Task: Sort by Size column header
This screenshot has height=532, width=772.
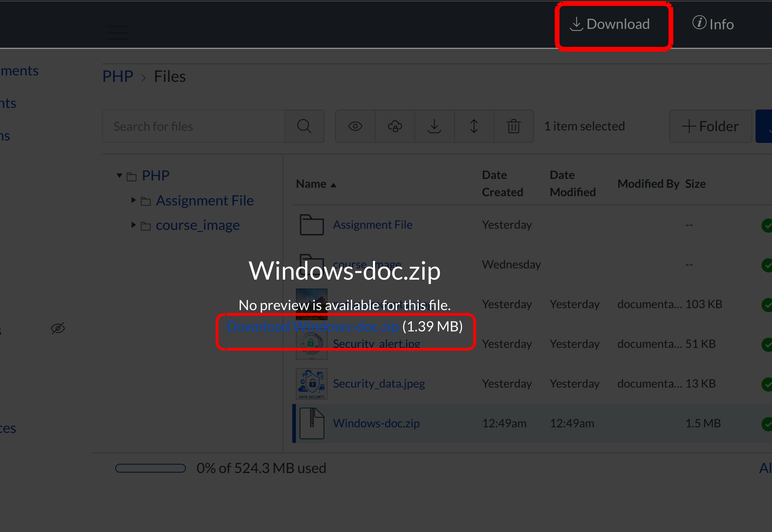Action: [695, 184]
